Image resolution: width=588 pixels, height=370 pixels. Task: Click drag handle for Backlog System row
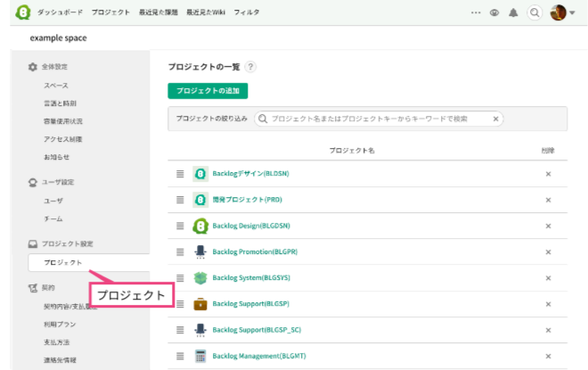[180, 277]
